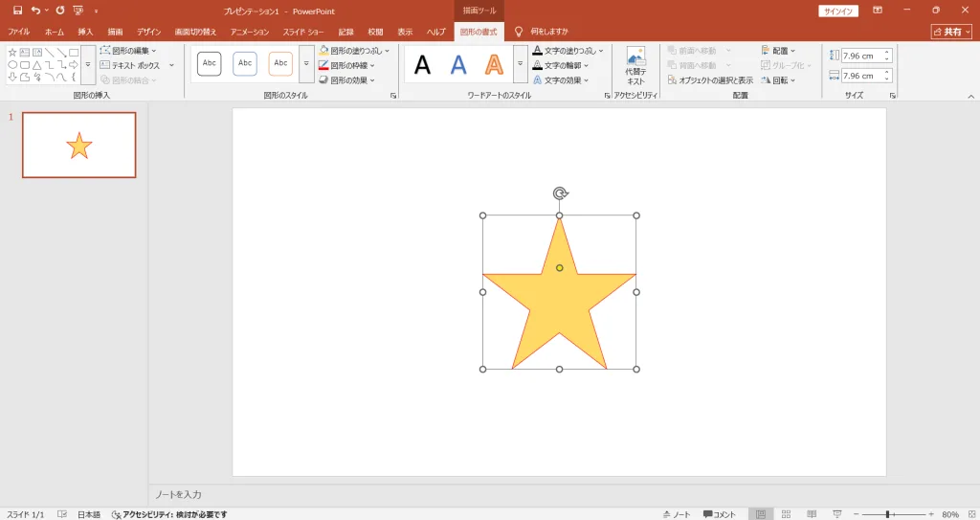The width and height of the screenshot is (980, 520).
Task: Toggle the Notes (ノート) pane in status bar
Action: tap(677, 514)
